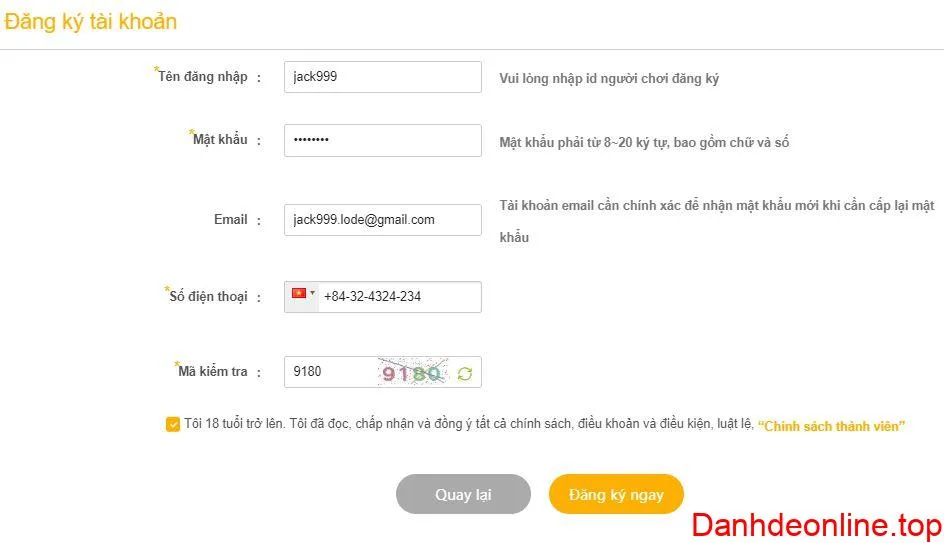Click the password 8~20 characters hint text
Viewport: 944px width, 543px height.
(x=644, y=143)
